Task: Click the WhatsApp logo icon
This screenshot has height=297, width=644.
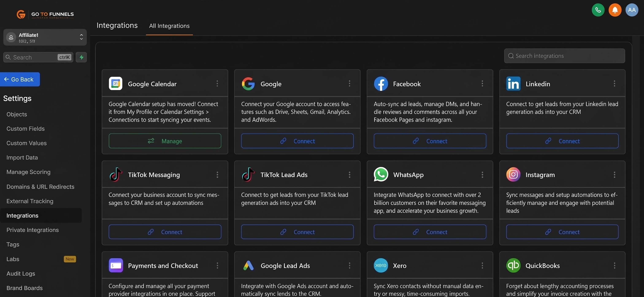Action: [381, 174]
